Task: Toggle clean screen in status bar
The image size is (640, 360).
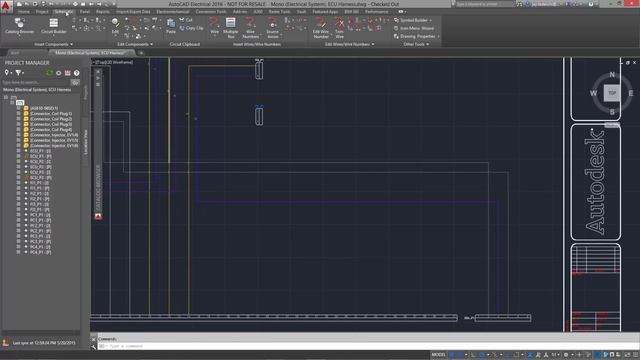Action: (x=627, y=355)
